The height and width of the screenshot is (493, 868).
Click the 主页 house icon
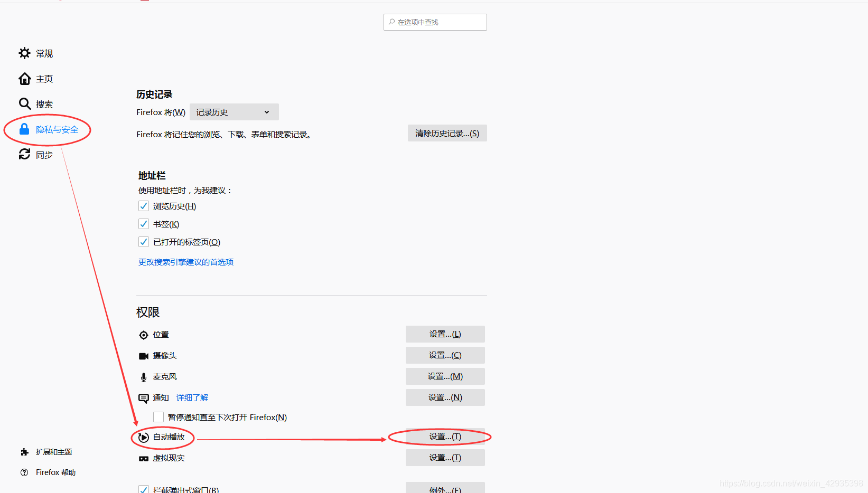coord(24,79)
